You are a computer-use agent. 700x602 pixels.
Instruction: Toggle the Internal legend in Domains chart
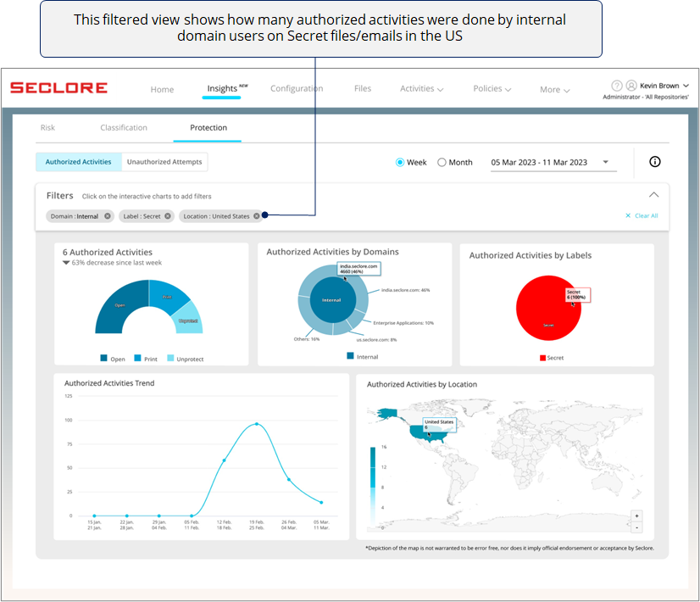[363, 356]
